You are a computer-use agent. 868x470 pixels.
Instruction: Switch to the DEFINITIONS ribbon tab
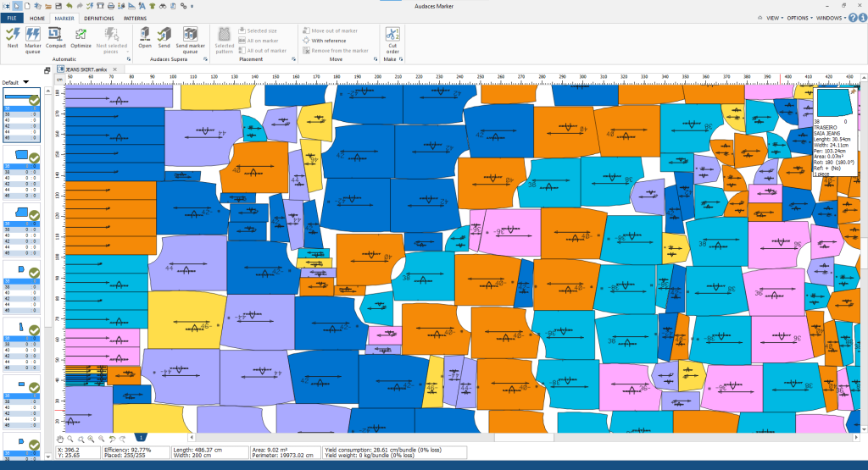(x=99, y=19)
